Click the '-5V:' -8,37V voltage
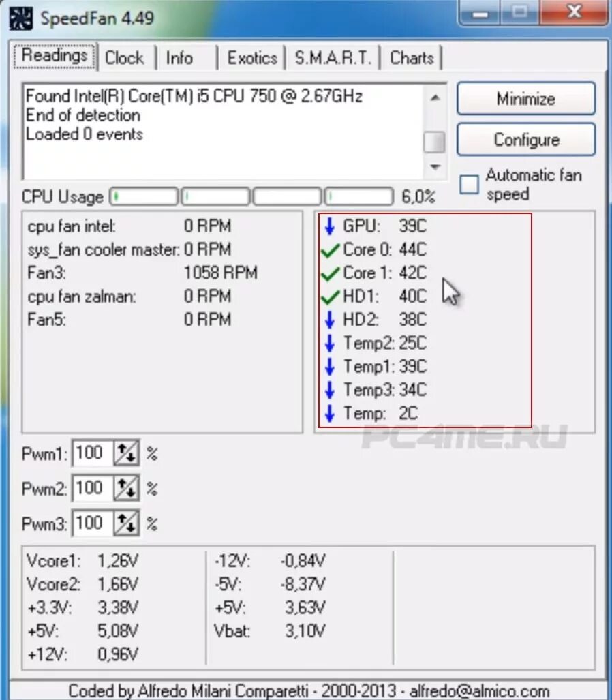 tap(270, 584)
